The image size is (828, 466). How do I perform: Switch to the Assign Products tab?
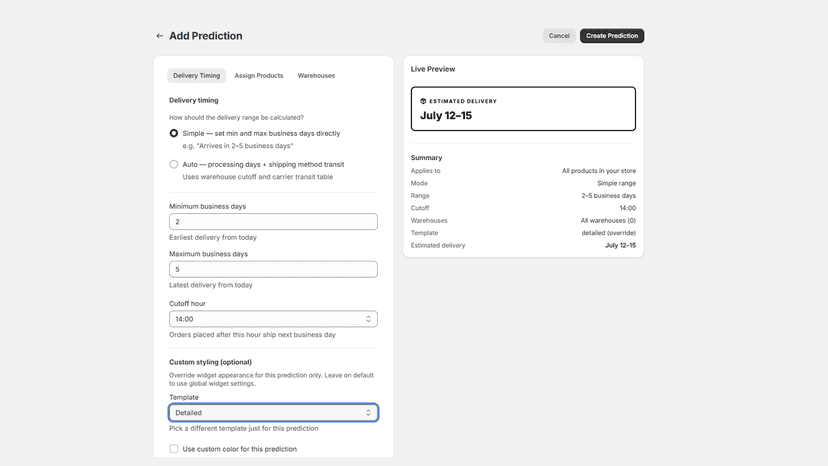[x=259, y=76]
